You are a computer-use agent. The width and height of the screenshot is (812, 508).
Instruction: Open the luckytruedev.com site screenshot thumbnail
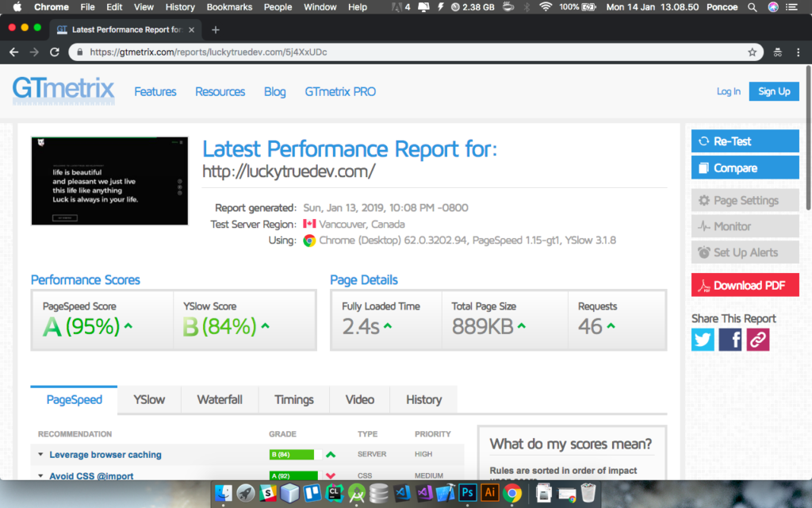[109, 181]
